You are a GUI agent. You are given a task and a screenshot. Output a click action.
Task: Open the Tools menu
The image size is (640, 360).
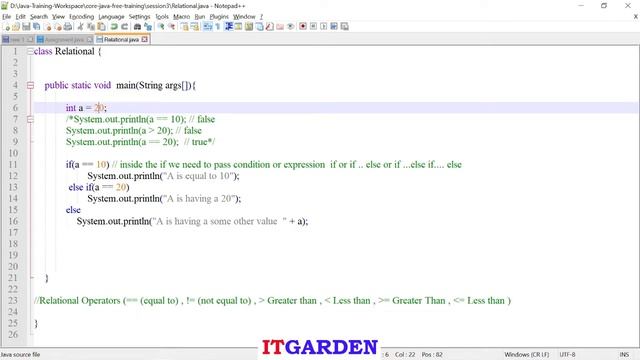point(162,17)
